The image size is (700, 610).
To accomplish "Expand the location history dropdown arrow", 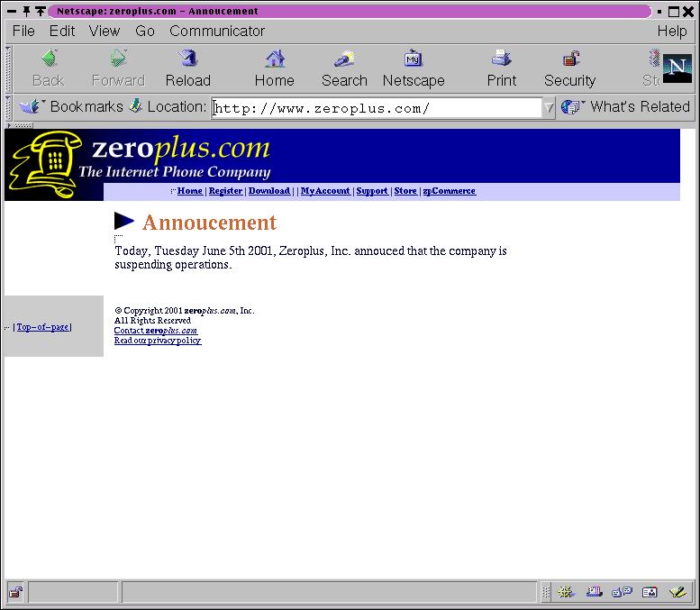I will tap(549, 107).
